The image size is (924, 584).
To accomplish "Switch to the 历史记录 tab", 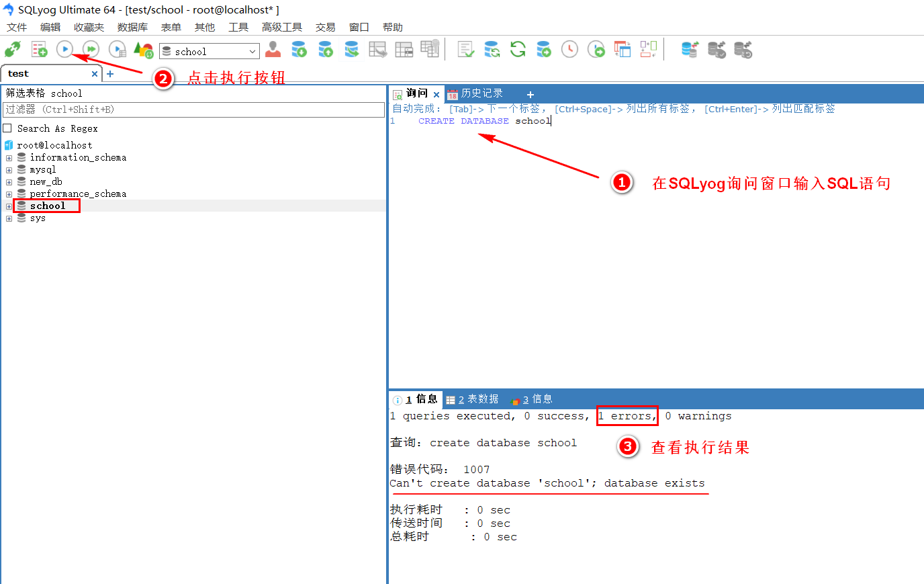I will pyautogui.click(x=475, y=93).
